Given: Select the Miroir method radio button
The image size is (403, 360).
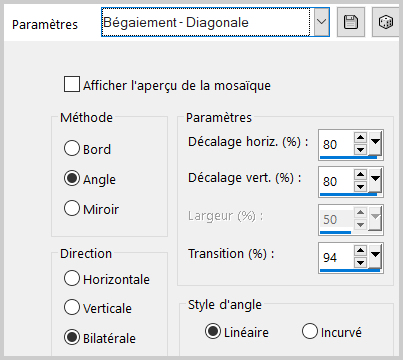Looking at the screenshot, I should tap(72, 208).
